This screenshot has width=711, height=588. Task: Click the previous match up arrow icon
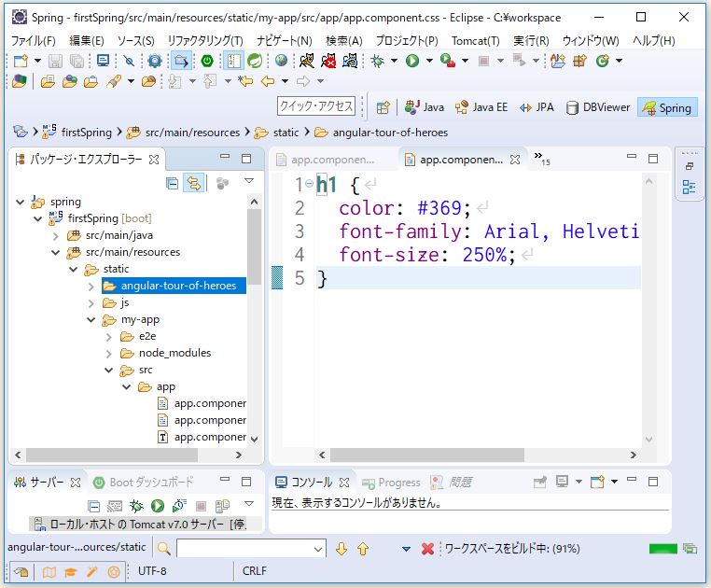point(363,549)
